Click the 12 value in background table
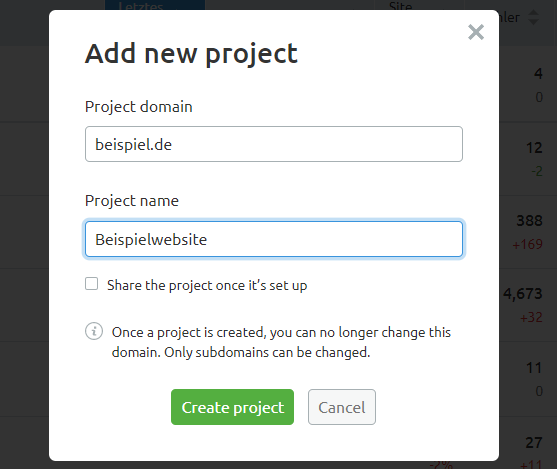Screen dimensions: 557x469 point(534,148)
